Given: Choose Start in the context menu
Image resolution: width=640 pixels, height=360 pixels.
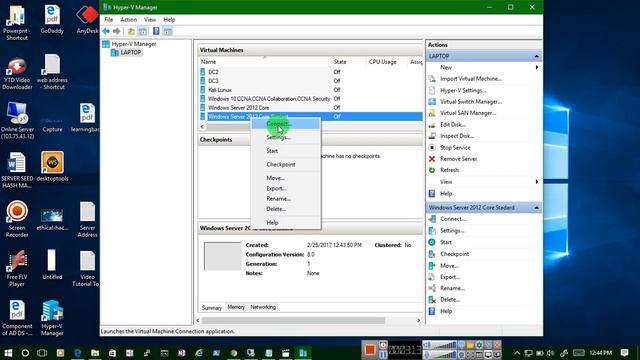Looking at the screenshot, I should 286,151.
